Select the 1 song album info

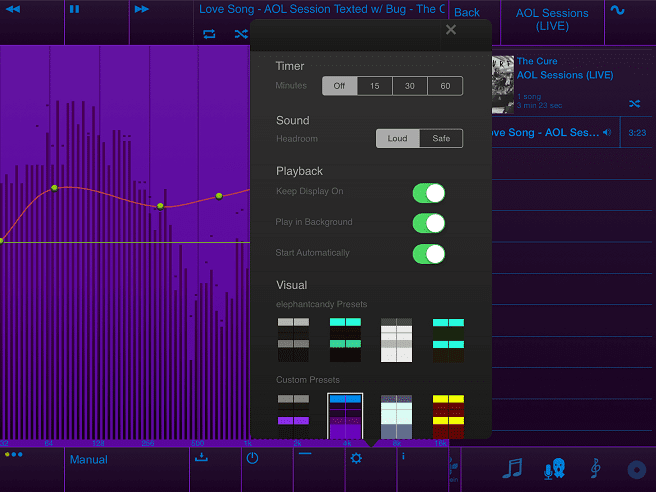(529, 97)
